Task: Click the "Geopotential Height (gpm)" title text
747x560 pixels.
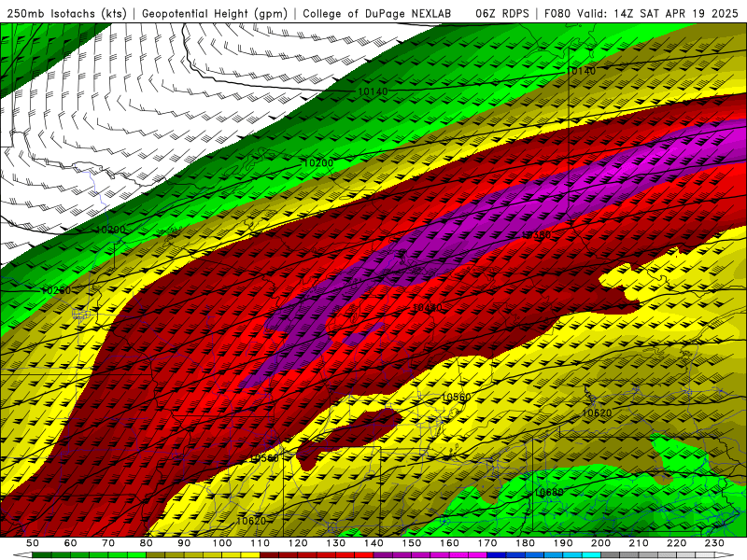Action: [215, 13]
